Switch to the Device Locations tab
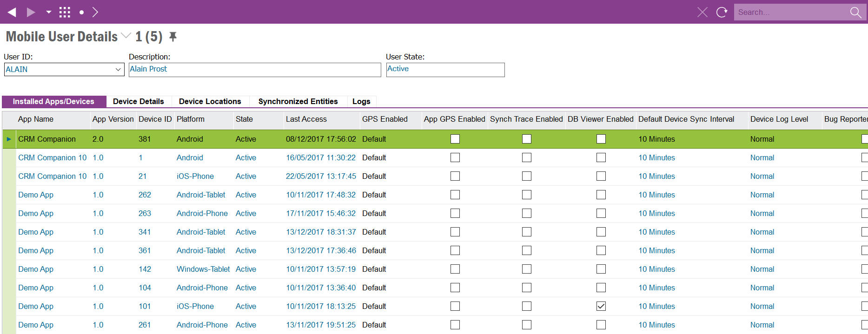Image resolution: width=868 pixels, height=334 pixels. click(210, 101)
